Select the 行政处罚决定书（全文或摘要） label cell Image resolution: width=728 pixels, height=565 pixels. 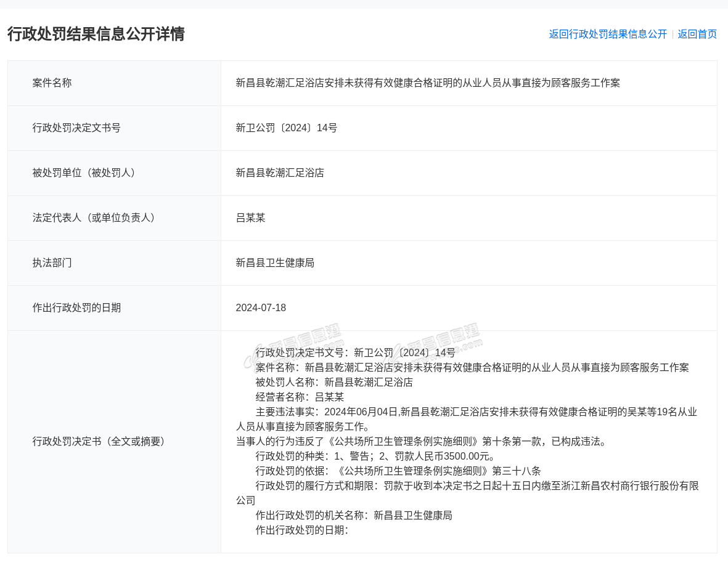point(99,441)
